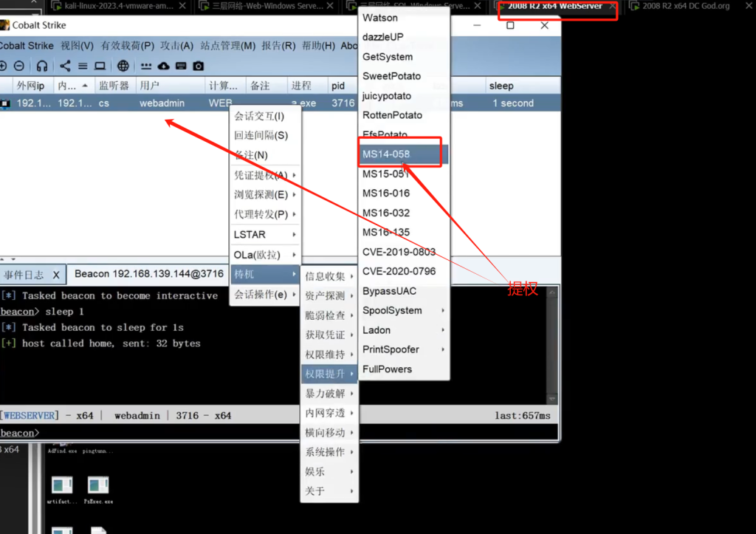Choose MS16-135 menu entry
756x534 pixels.
coord(403,233)
